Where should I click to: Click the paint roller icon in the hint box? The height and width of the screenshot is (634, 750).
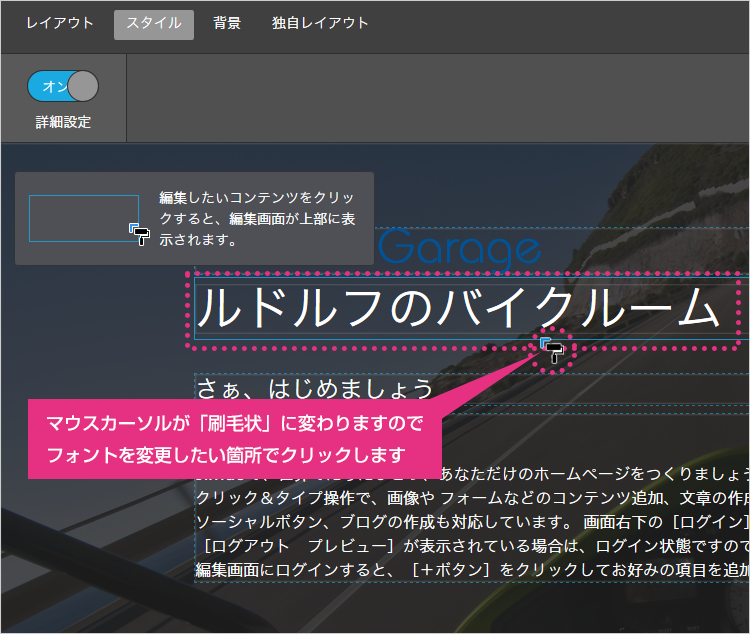(140, 234)
